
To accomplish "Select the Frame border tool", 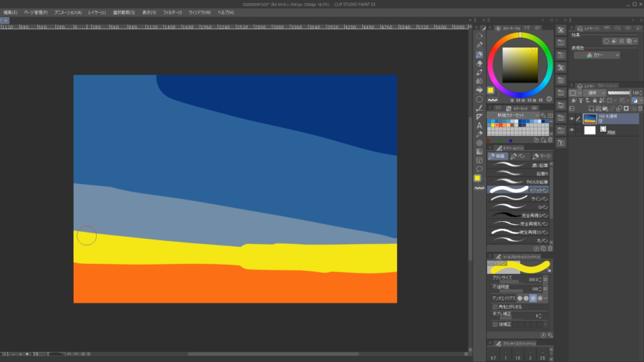I will [x=479, y=160].
